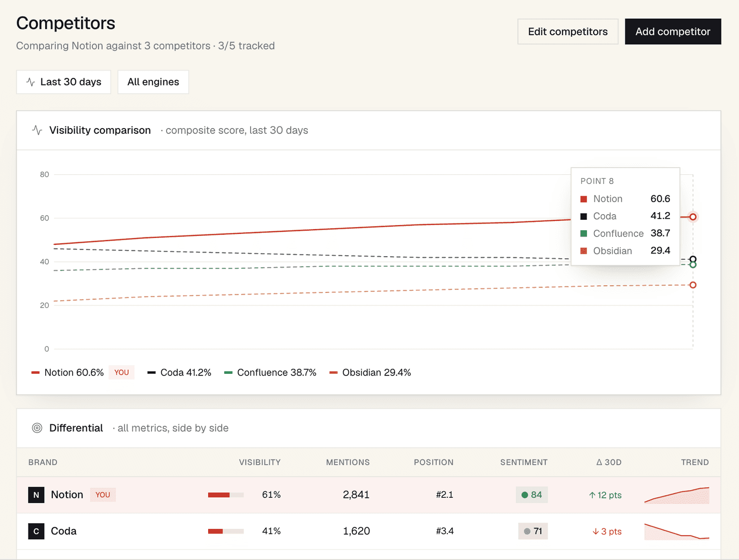
Task: Click Notion's sentiment badge 84
Action: pos(532,495)
